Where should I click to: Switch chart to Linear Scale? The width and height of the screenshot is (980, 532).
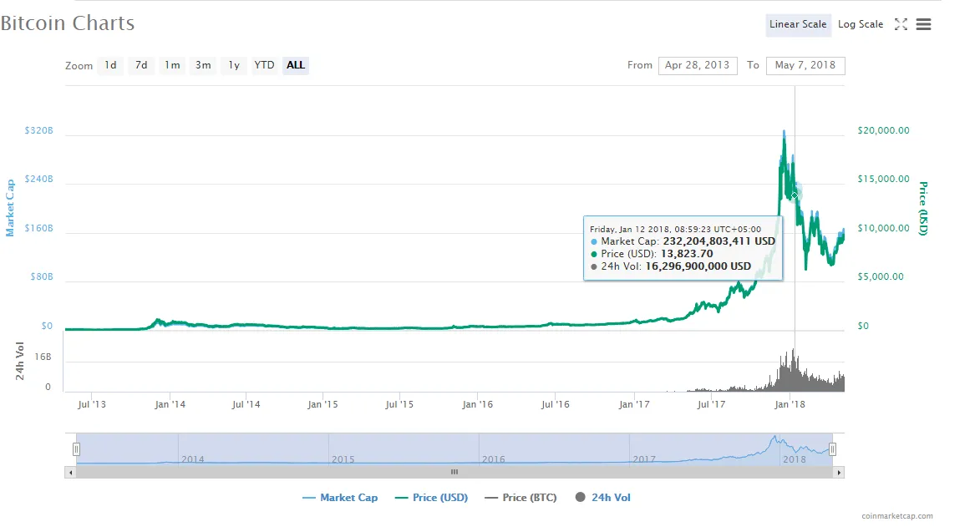pos(798,24)
